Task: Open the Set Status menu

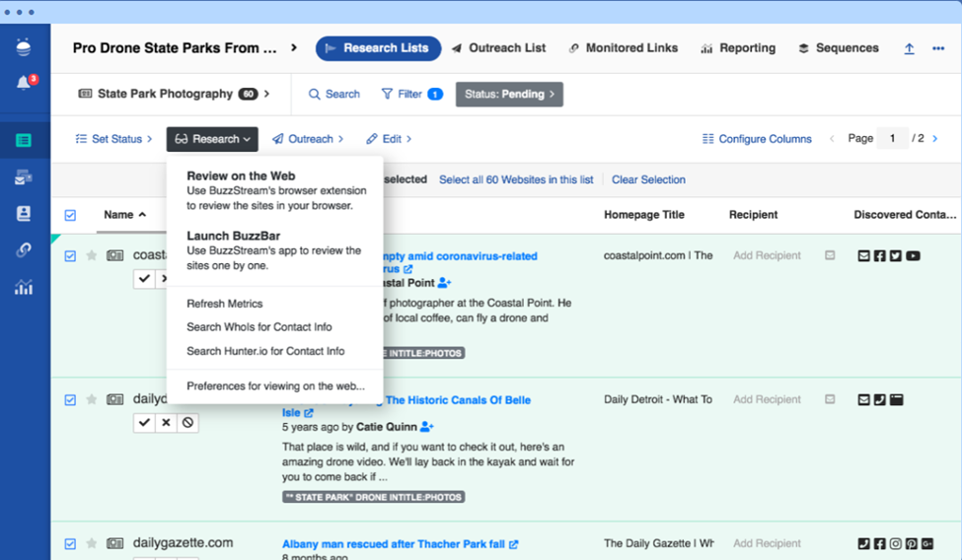Action: click(114, 139)
